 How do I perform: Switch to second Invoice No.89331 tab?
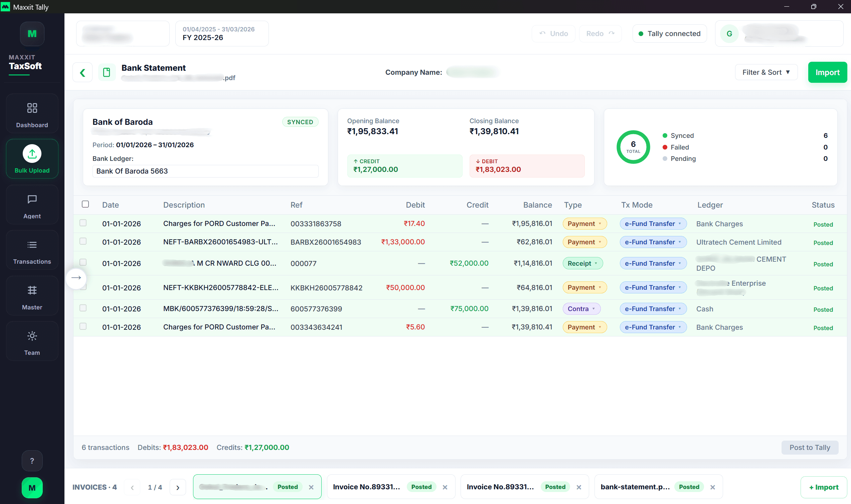click(391, 487)
